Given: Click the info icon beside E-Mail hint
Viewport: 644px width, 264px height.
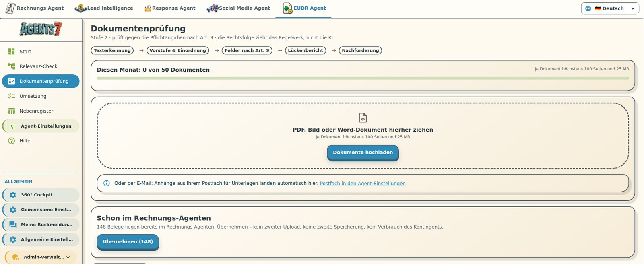Looking at the screenshot, I should click(107, 183).
